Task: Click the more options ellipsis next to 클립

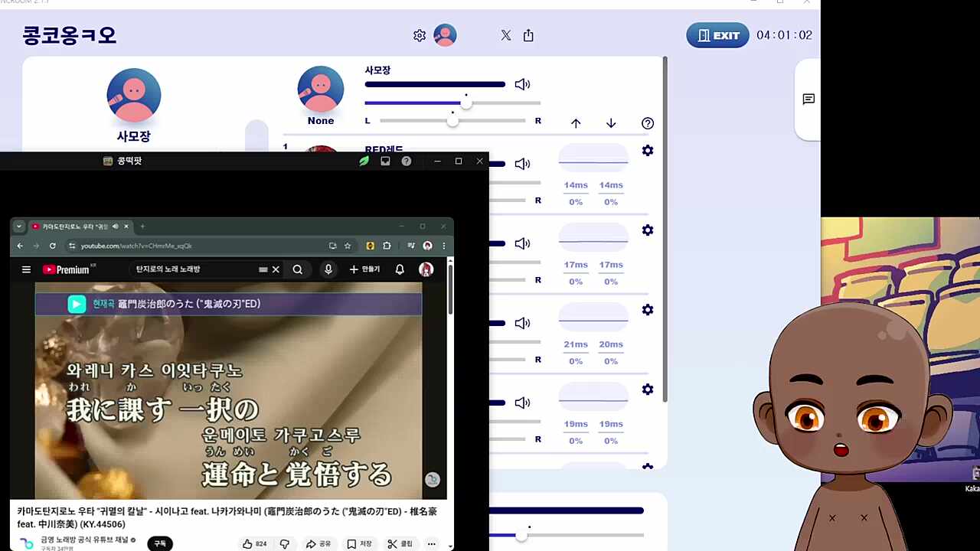Action: [x=431, y=543]
